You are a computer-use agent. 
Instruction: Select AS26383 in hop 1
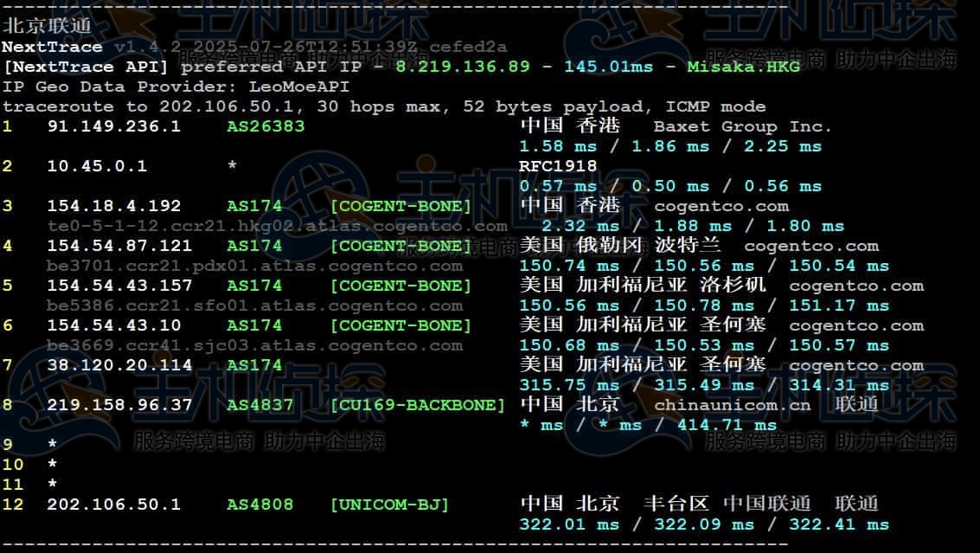tap(266, 126)
